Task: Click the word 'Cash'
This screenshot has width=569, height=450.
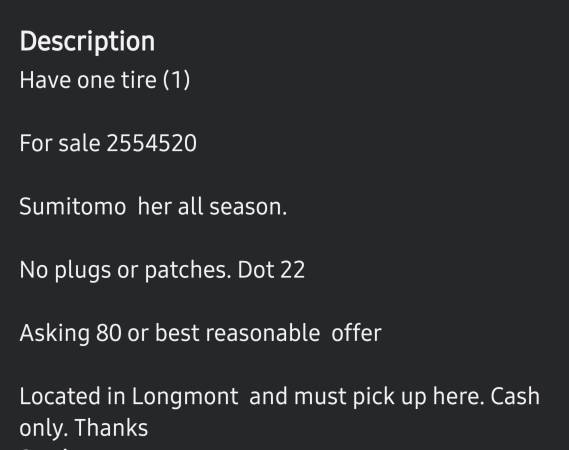Action: coord(515,396)
